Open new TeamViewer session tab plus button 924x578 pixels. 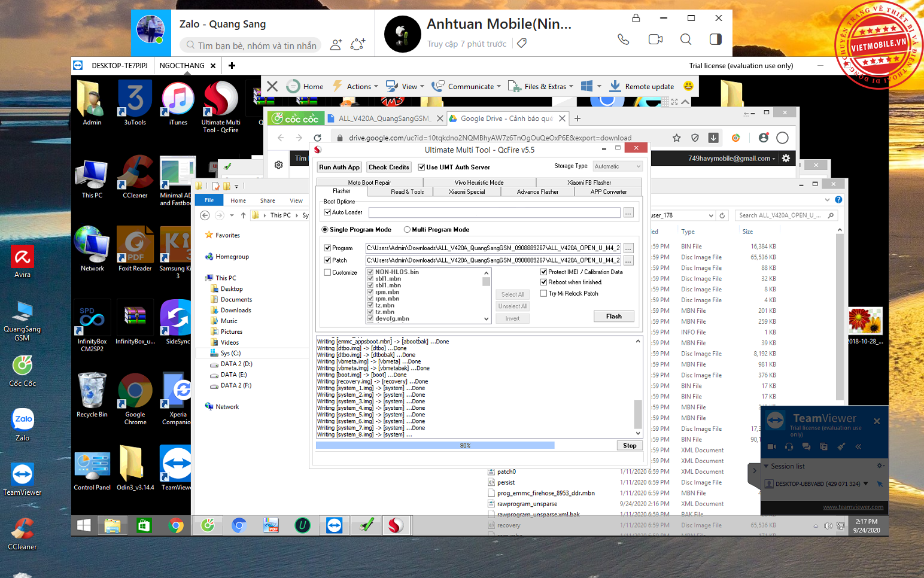[232, 65]
